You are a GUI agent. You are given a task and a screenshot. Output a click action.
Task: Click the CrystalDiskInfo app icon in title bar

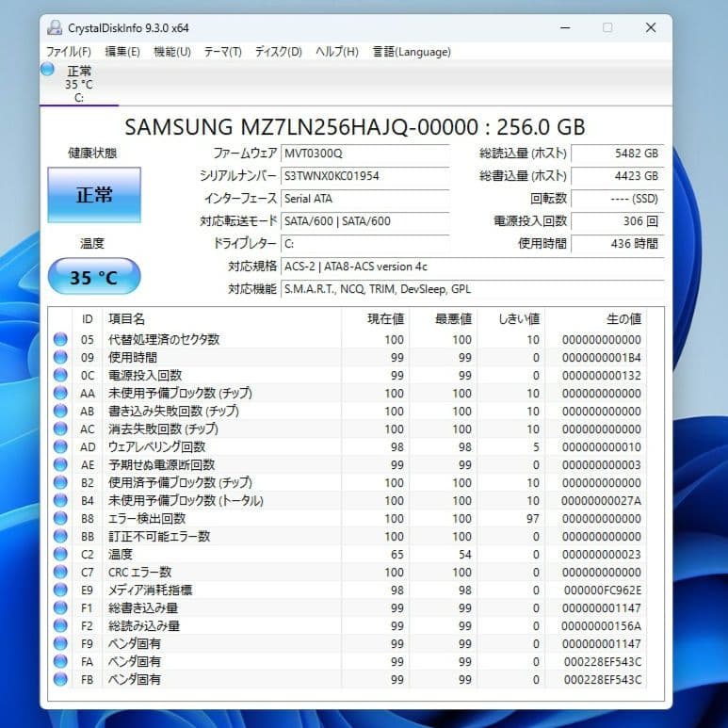pos(55,28)
